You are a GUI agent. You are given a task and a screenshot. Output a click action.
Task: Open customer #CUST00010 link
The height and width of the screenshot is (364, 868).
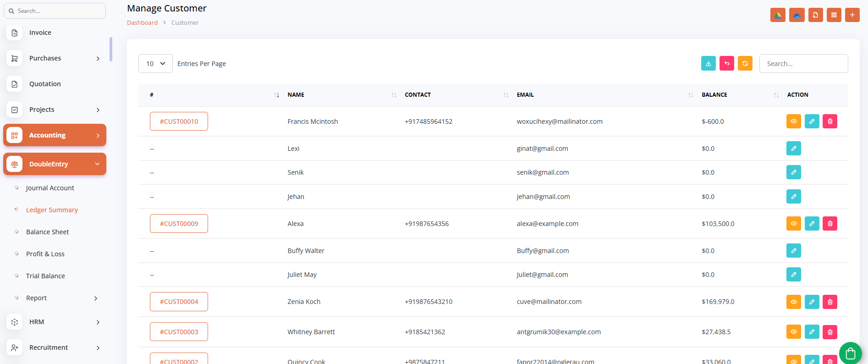click(179, 121)
